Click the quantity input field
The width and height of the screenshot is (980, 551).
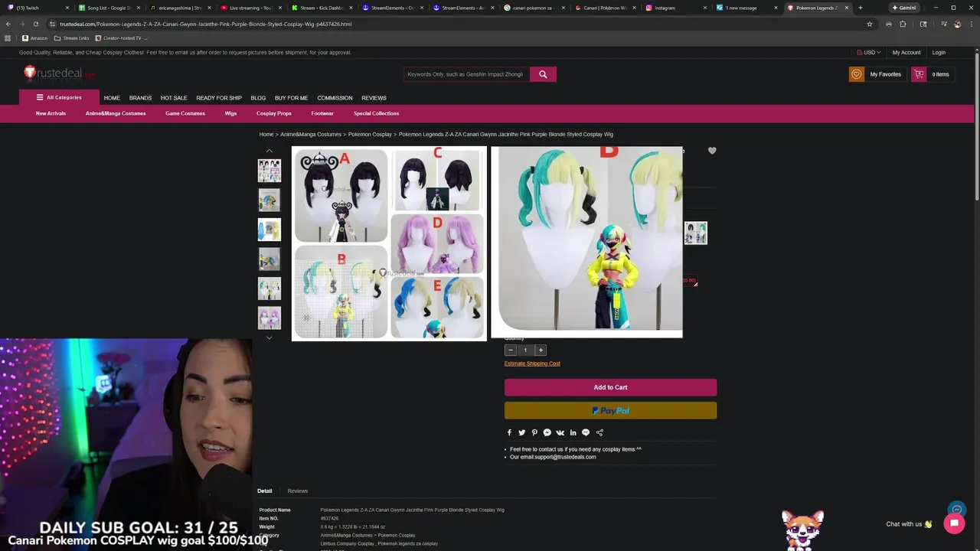525,350
